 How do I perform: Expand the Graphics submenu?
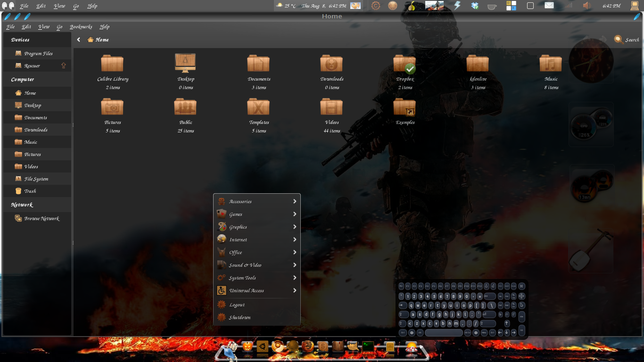257,227
